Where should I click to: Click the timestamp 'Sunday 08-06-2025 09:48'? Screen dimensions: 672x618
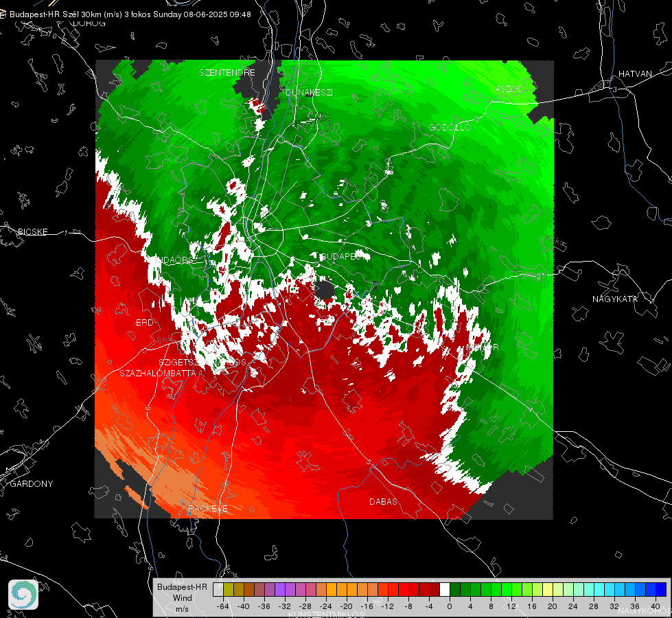(202, 14)
